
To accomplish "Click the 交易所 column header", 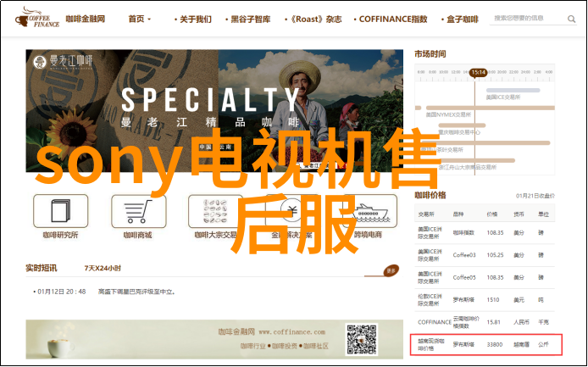I will click(x=426, y=214).
